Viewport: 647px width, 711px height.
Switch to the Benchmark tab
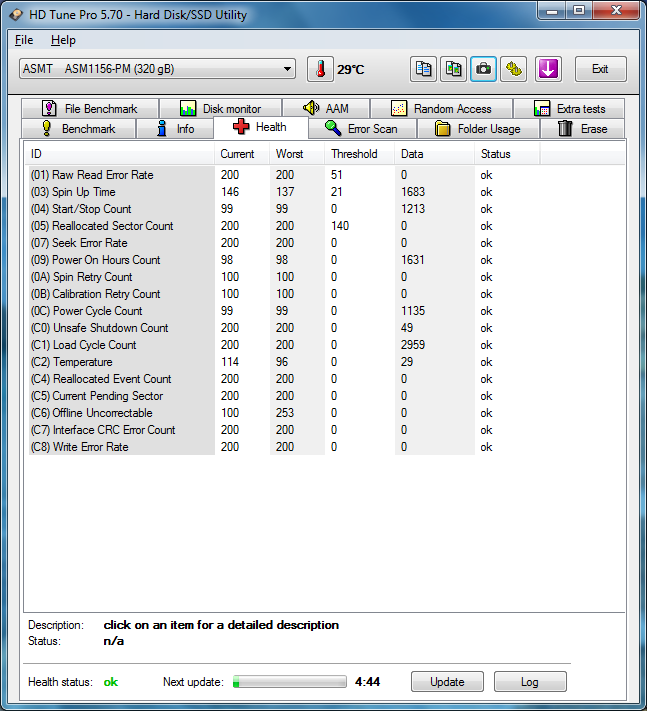coord(78,129)
